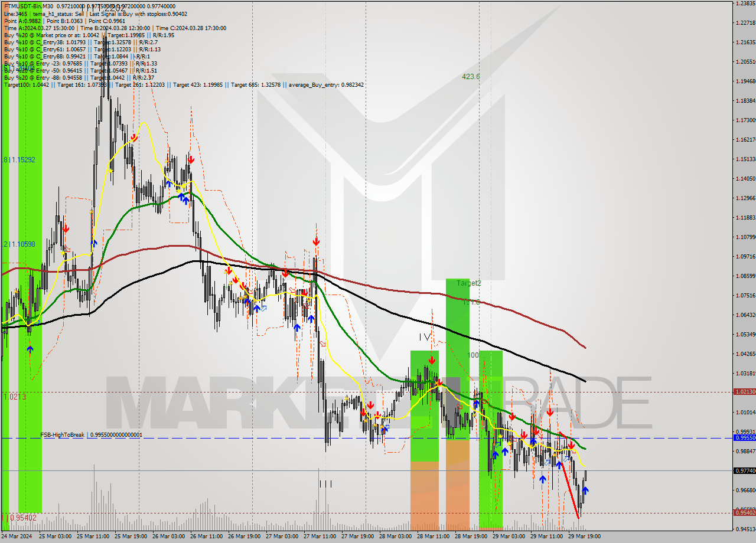
Task: Click the '8 | 1.15292' level label
Action: pos(19,159)
